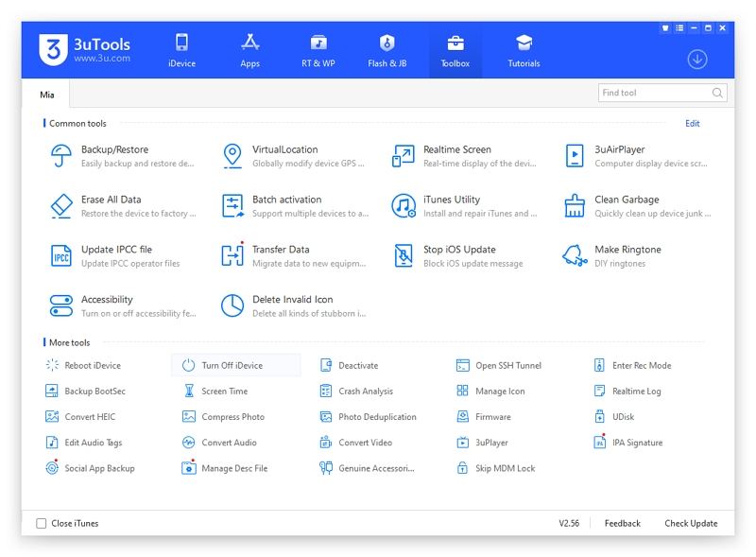Select the Erase All Data eraser icon
The image size is (756, 557).
pos(61,206)
